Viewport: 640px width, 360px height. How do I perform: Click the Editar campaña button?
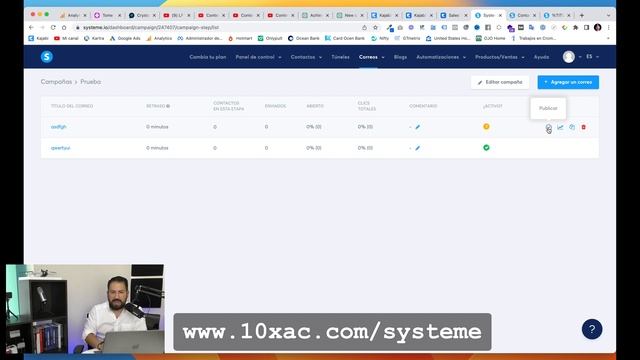click(500, 82)
